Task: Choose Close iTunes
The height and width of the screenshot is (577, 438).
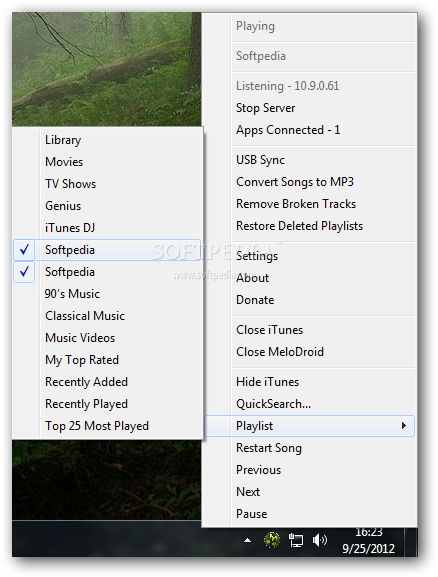Action: [x=309, y=330]
